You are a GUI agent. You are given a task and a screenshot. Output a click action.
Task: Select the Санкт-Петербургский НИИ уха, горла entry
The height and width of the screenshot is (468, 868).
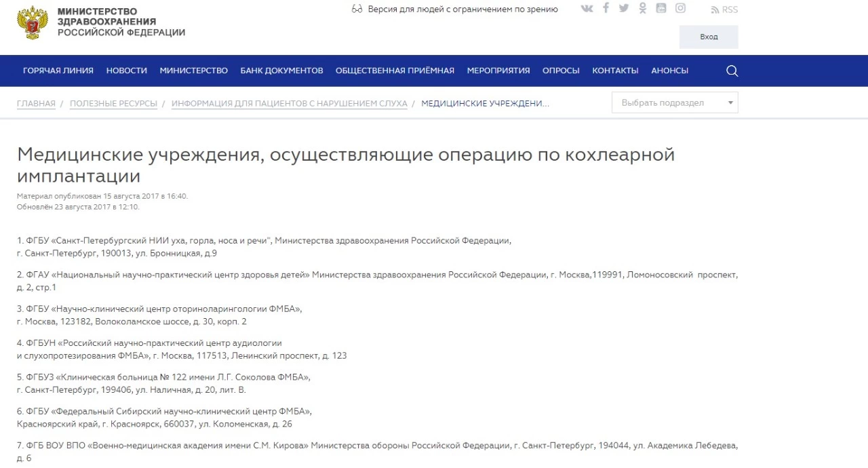pos(264,247)
